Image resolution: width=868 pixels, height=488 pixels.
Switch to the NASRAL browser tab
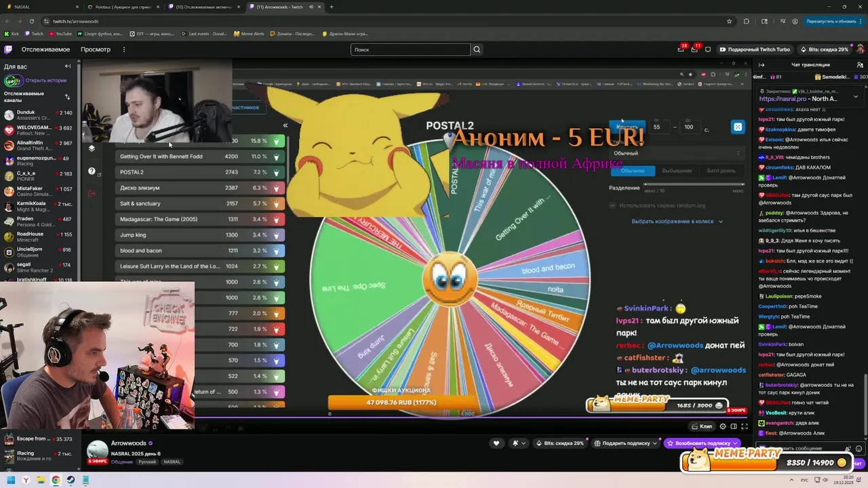(41, 7)
